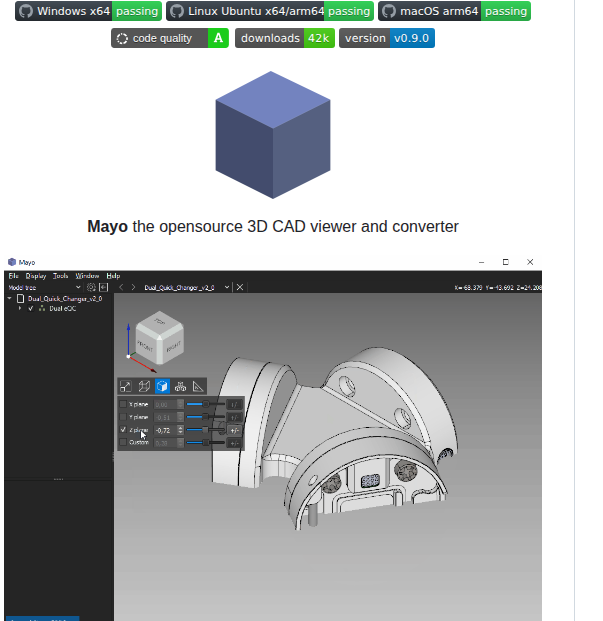Click the Custom plane value stepper arrows
Viewport: 603px width, 621px height.
(x=181, y=443)
